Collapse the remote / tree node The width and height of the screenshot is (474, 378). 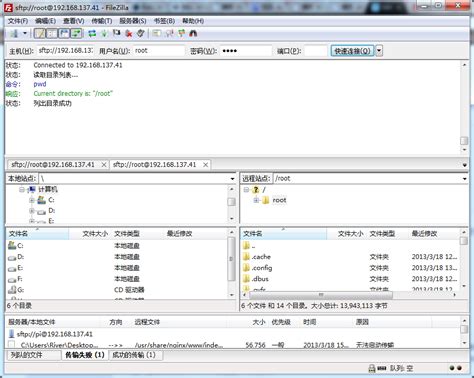pos(246,190)
